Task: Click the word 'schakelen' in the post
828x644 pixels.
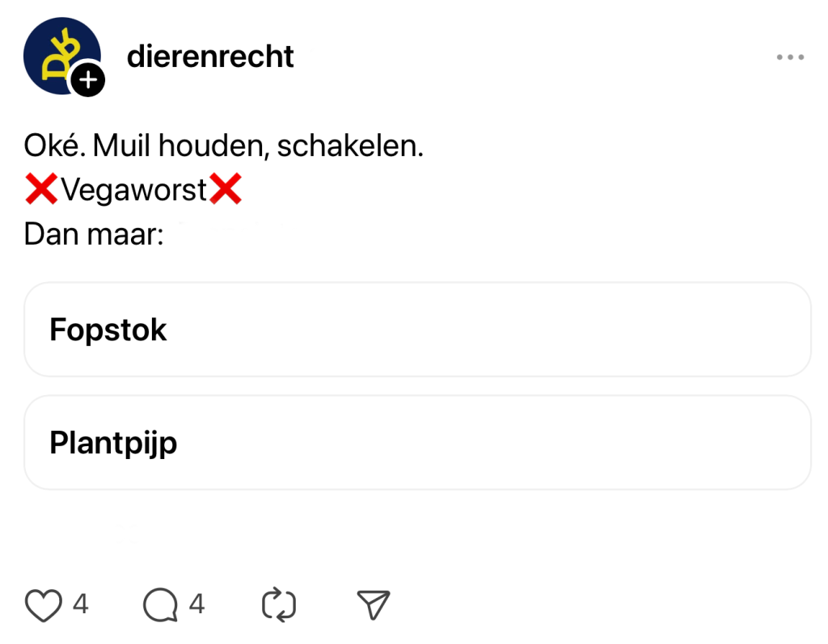Action: coord(349,147)
